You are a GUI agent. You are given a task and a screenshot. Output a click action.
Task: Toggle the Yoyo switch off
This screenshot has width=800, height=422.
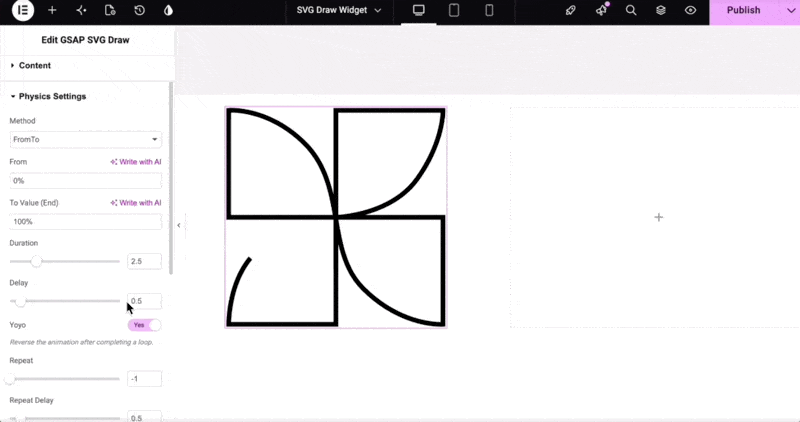pos(144,325)
